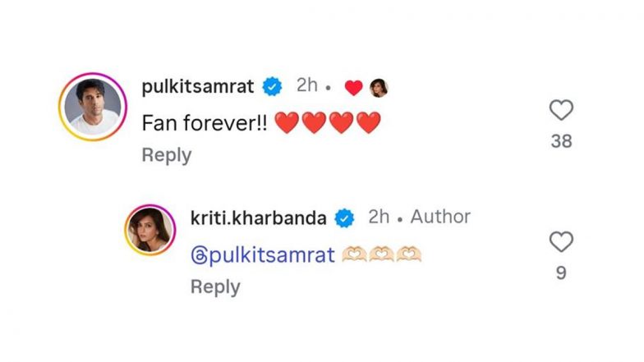Reply to kriti.kharbanda's comment
The height and width of the screenshot is (362, 644).
pos(215,287)
